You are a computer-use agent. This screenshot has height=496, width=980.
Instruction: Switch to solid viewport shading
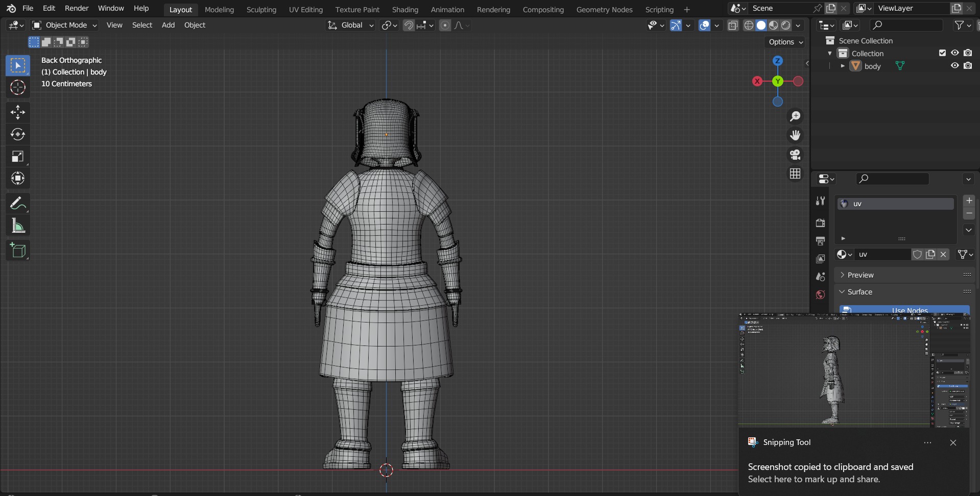pyautogui.click(x=761, y=26)
